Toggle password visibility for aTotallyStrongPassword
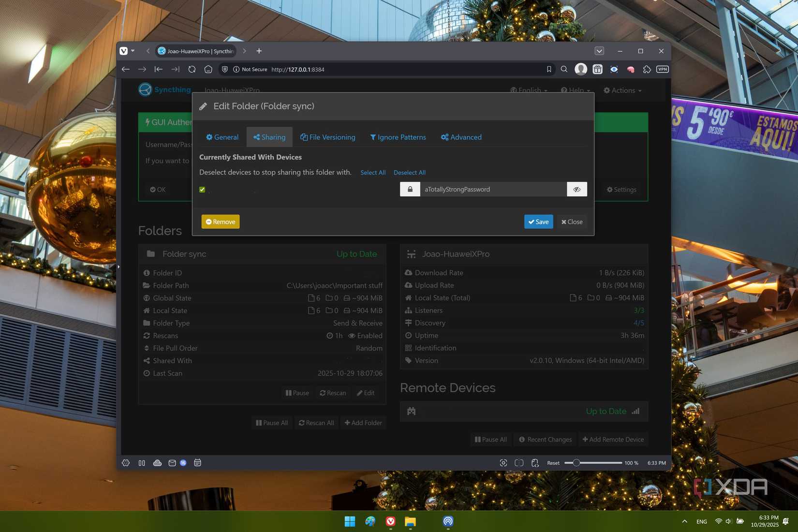 (x=576, y=189)
